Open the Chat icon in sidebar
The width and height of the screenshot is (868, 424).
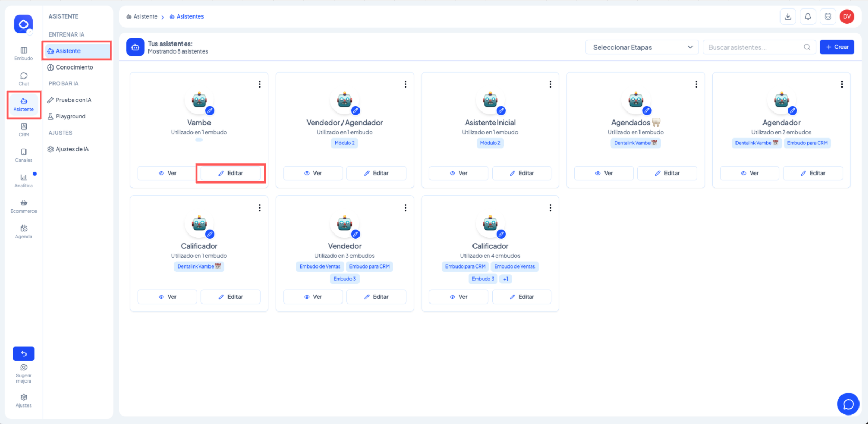pos(23,79)
